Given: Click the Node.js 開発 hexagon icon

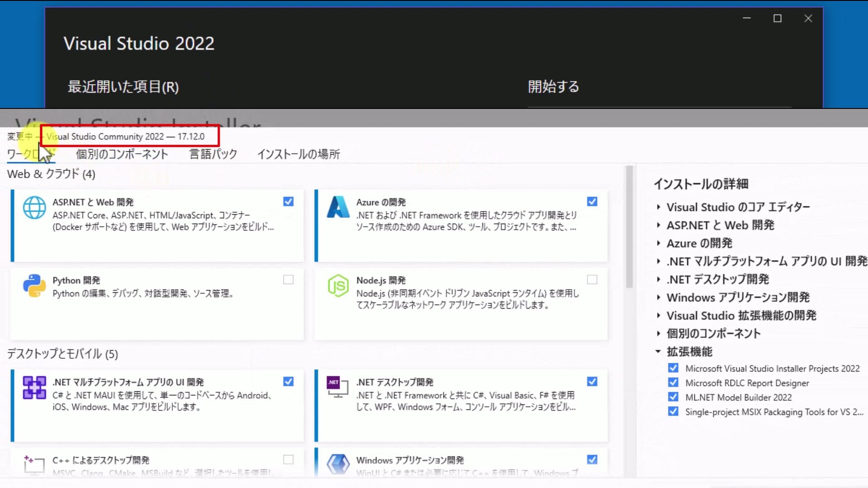Looking at the screenshot, I should coord(338,286).
